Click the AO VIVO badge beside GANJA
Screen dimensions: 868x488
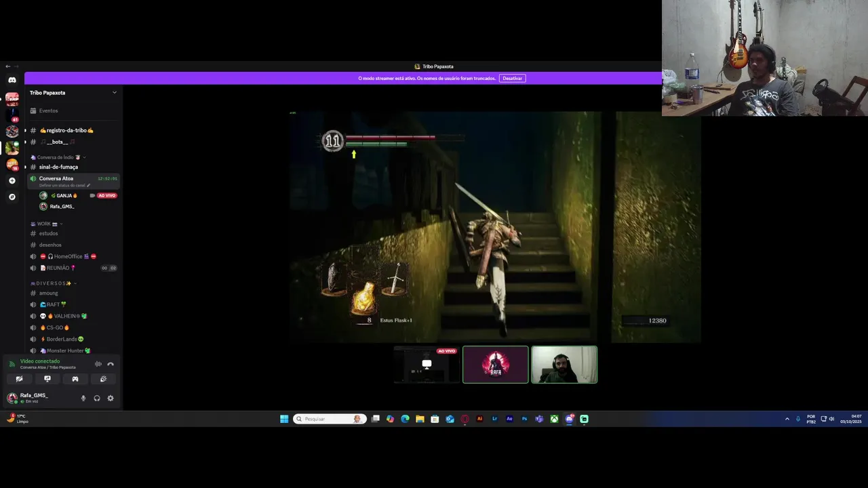point(107,196)
